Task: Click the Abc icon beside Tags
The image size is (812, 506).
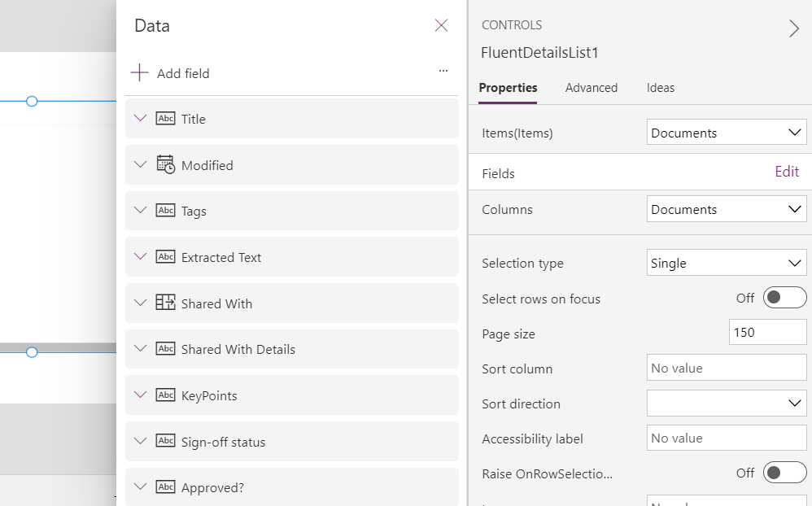Action: coord(166,211)
